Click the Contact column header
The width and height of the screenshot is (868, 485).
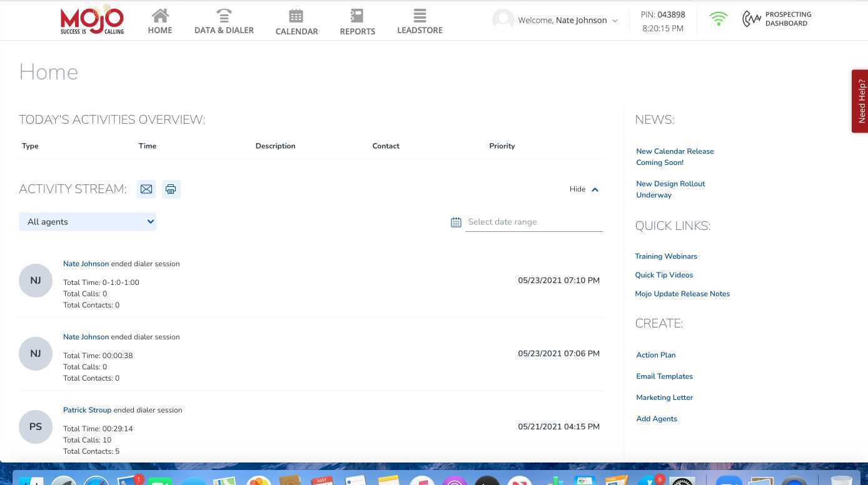point(386,146)
